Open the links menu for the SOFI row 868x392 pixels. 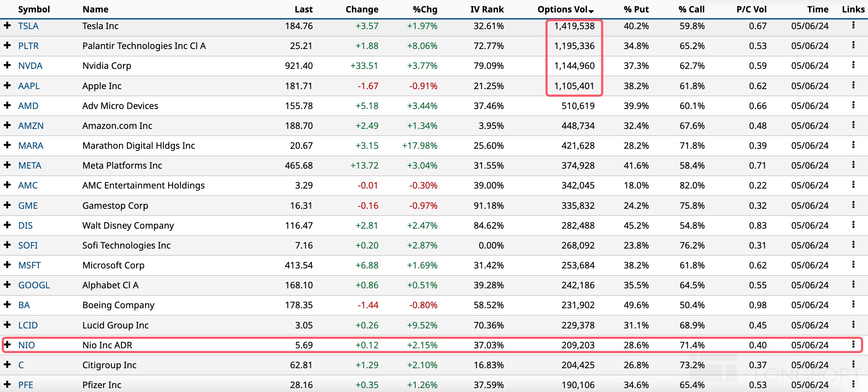[x=853, y=245]
